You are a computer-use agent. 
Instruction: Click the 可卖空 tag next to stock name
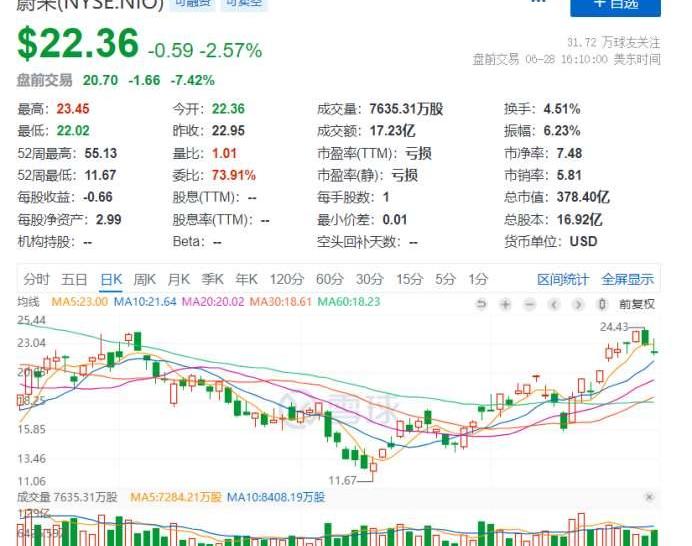coord(244,4)
